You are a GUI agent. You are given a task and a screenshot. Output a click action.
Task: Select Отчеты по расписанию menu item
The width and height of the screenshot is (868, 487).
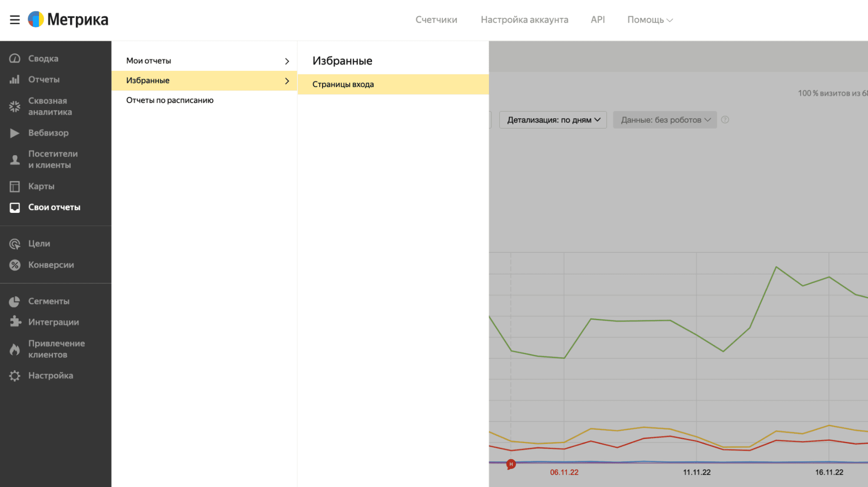click(x=170, y=100)
